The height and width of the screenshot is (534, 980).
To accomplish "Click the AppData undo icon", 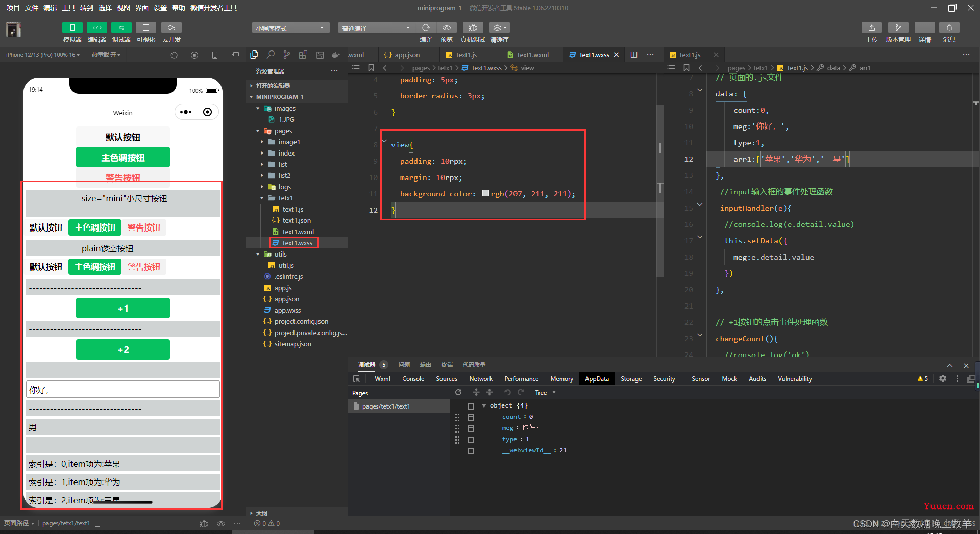I will click(507, 392).
